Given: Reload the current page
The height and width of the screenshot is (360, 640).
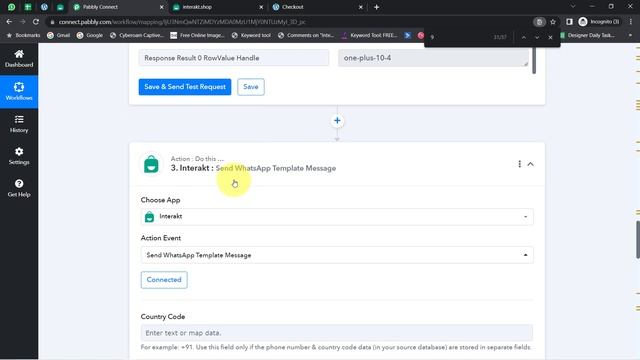Looking at the screenshot, I should [36, 22].
